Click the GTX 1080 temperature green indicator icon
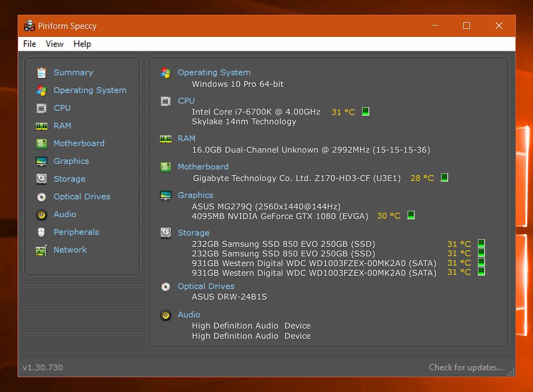This screenshot has width=533, height=392. click(411, 215)
